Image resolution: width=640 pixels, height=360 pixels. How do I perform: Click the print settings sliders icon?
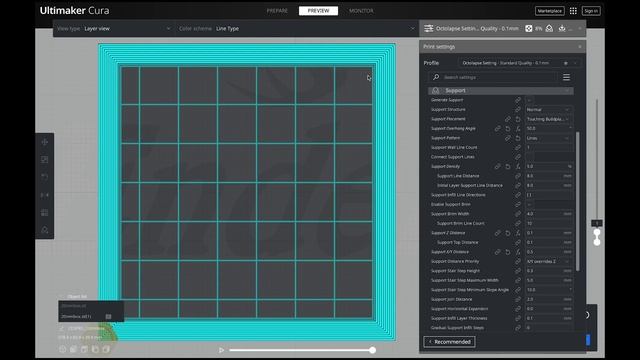[429, 29]
